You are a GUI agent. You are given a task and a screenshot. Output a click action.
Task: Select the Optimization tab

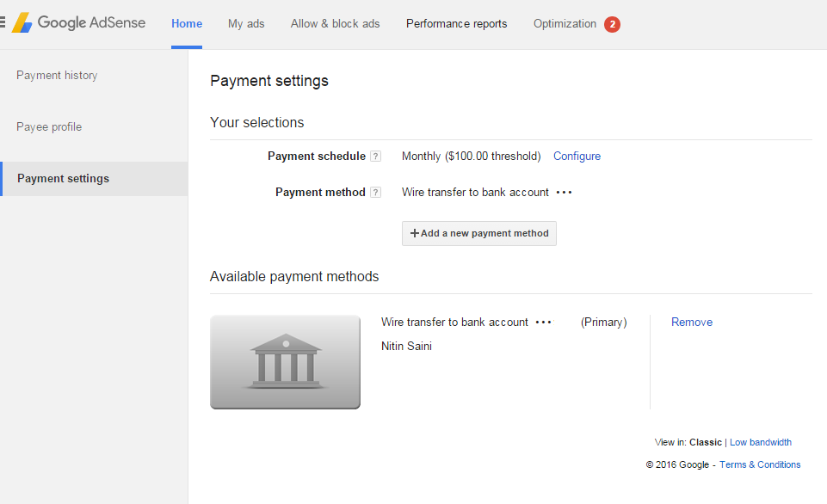click(565, 24)
